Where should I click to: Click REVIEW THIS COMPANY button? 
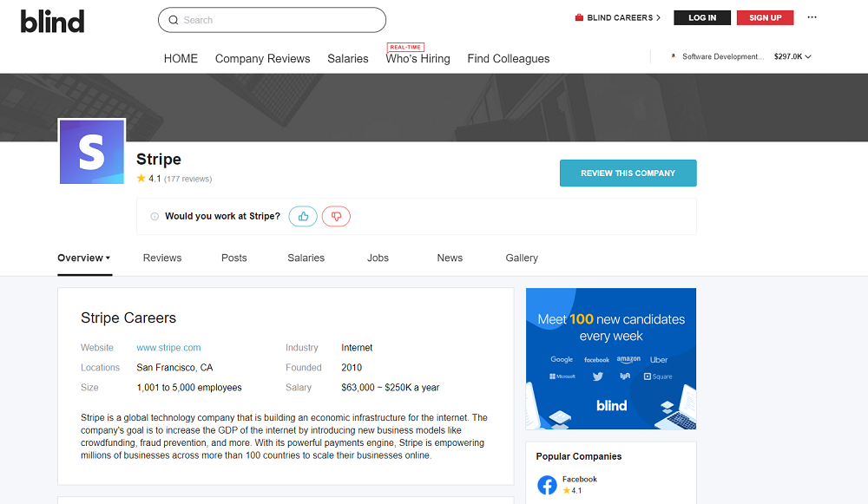[628, 173]
